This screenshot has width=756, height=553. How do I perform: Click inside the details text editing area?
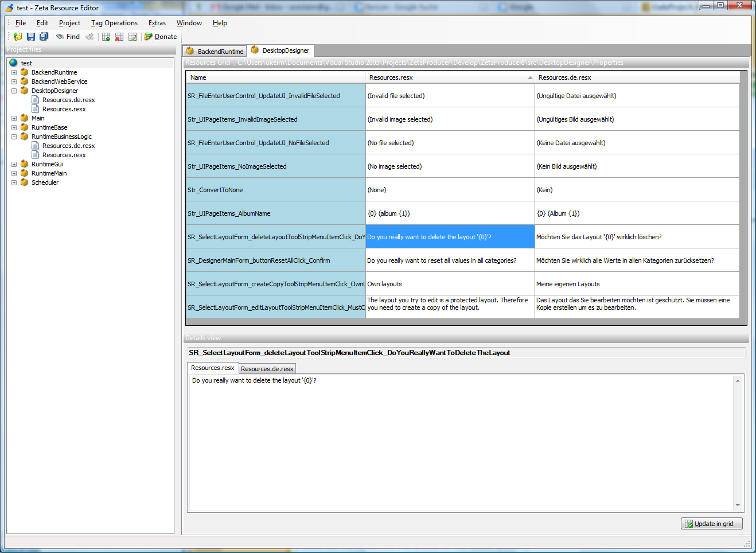[x=461, y=443]
